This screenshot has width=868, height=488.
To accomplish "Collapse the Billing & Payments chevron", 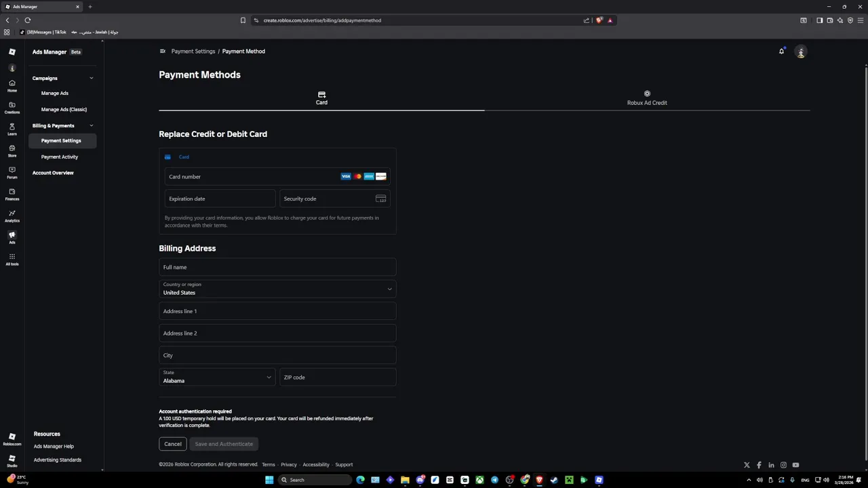I will 92,125.
